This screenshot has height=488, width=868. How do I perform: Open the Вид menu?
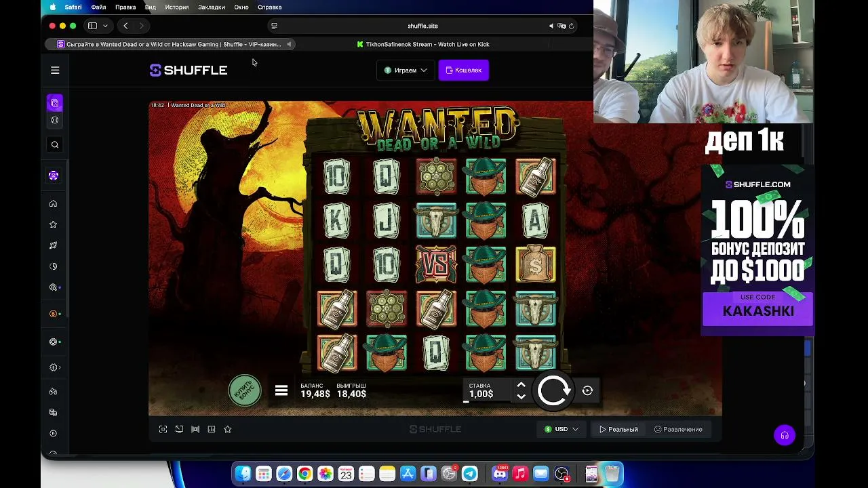pyautogui.click(x=151, y=7)
